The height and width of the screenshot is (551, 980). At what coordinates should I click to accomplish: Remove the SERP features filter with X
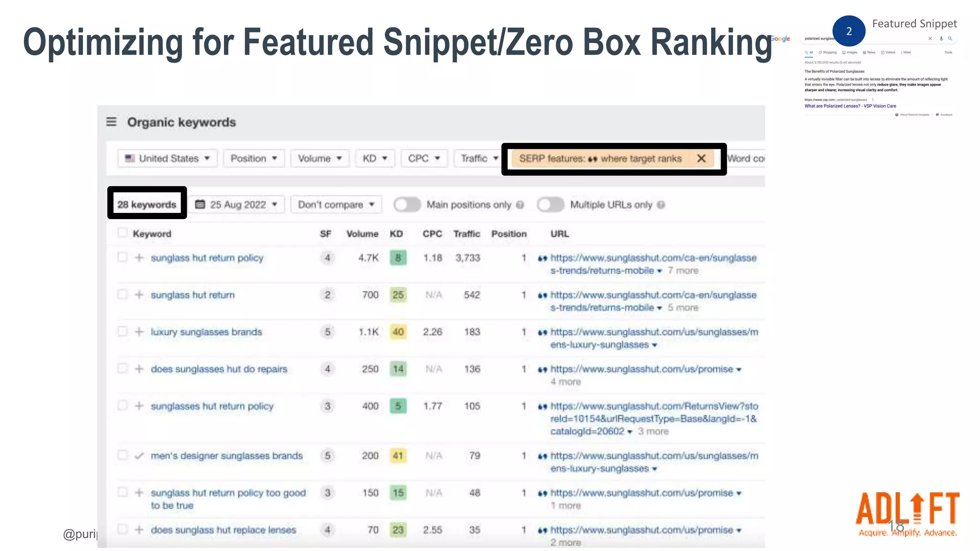(x=701, y=158)
